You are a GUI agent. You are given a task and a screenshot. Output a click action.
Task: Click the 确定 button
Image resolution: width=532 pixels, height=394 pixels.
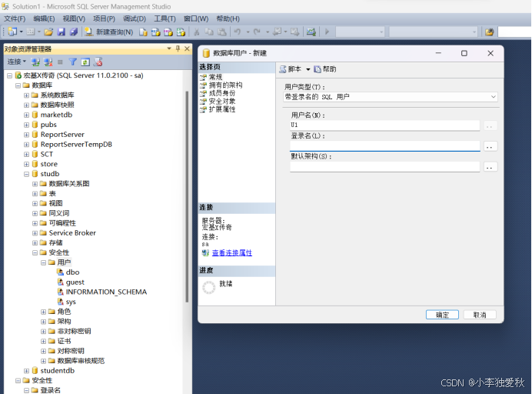pyautogui.click(x=442, y=315)
